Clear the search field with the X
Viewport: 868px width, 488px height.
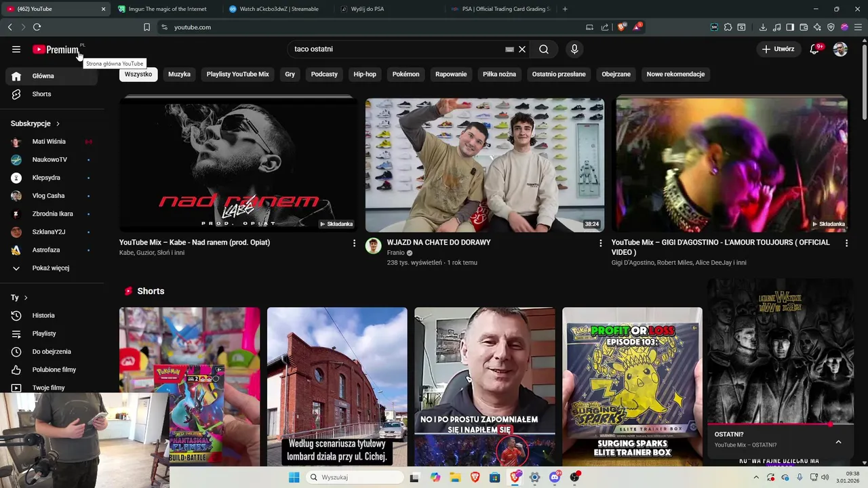[x=522, y=49]
